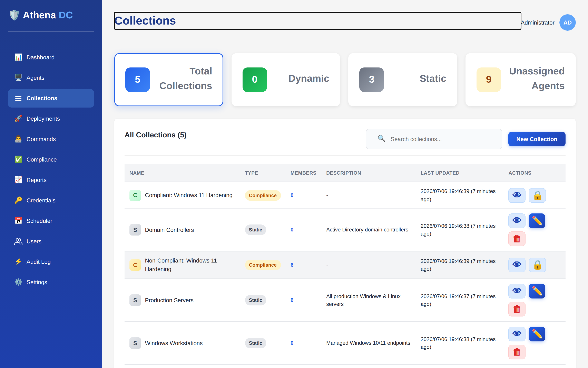The height and width of the screenshot is (368, 588).
Task: Click the yellow C badge for Non-Compliant: Windows 11 Hardening
Action: (x=135, y=265)
